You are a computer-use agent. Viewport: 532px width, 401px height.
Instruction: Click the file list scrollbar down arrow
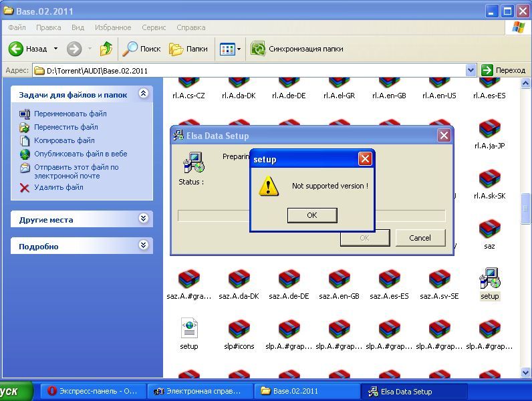(x=525, y=372)
